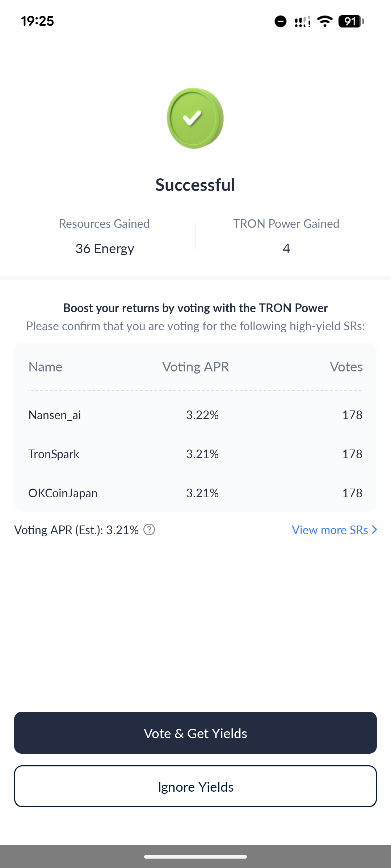
Task: Open View more SRs link
Action: (330, 530)
